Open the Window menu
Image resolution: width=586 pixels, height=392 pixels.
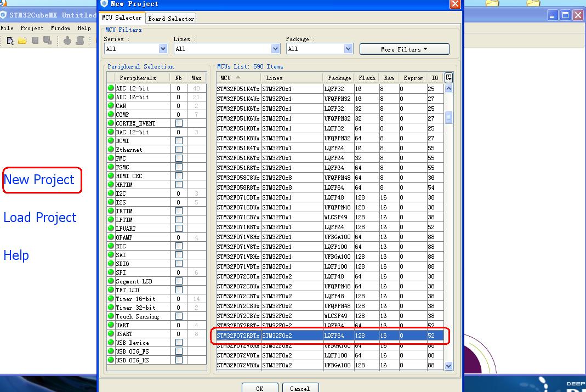click(60, 28)
